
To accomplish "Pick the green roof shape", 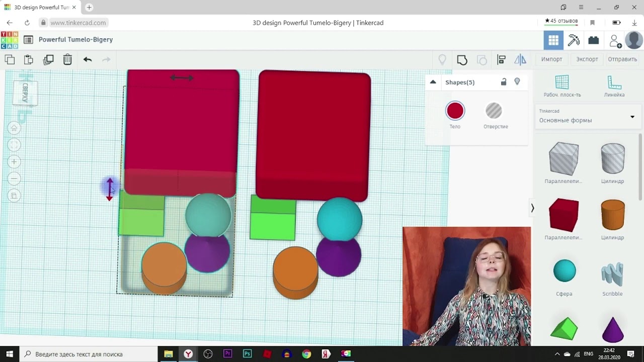I will pos(564,328).
